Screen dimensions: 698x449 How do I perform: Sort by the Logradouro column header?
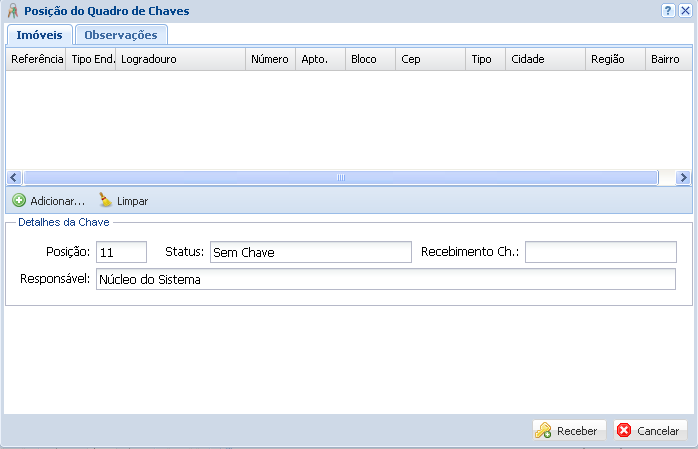pos(180,59)
